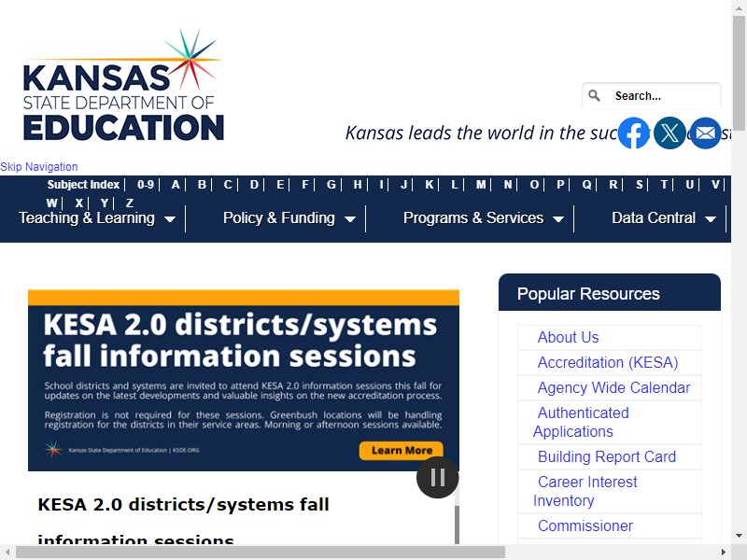Viewport: 747px width, 560px height.
Task: Open the Agency Wide Calendar link
Action: pyautogui.click(x=613, y=387)
